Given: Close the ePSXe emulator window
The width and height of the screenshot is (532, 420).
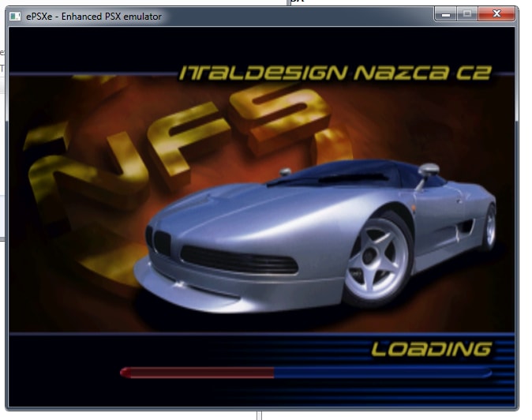Looking at the screenshot, I should tap(496, 14).
